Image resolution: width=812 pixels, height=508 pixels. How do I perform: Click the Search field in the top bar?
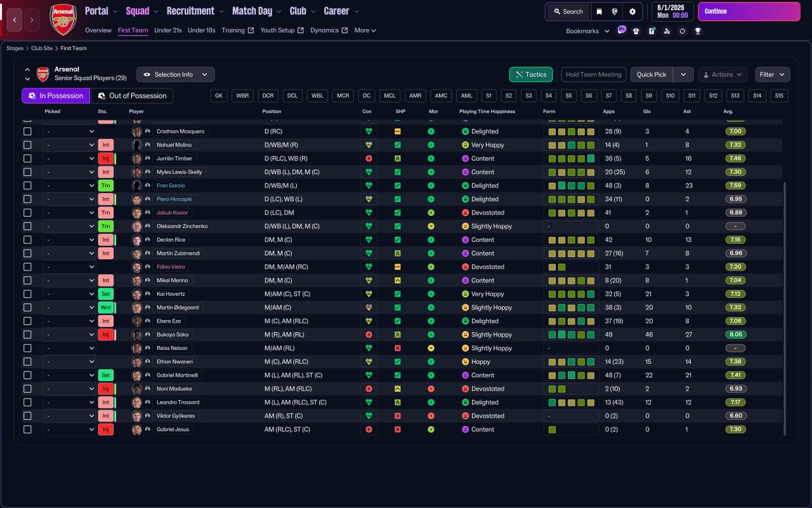coord(568,11)
